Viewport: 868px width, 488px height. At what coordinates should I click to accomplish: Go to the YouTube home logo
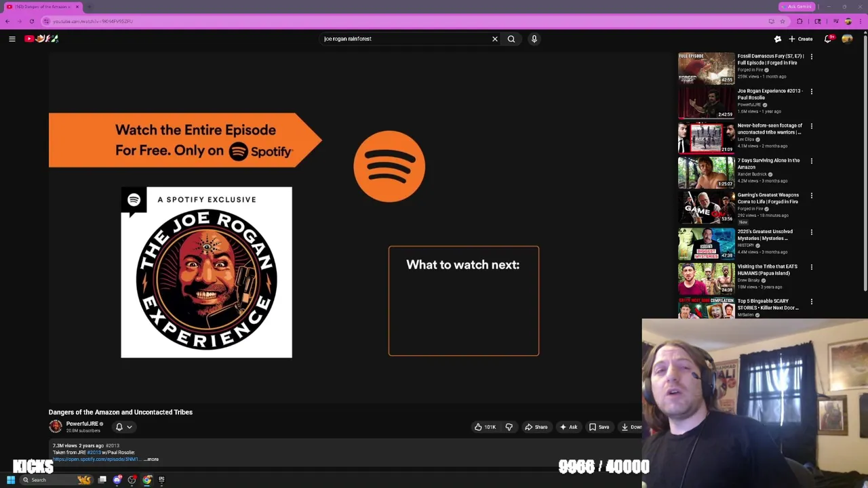point(41,39)
